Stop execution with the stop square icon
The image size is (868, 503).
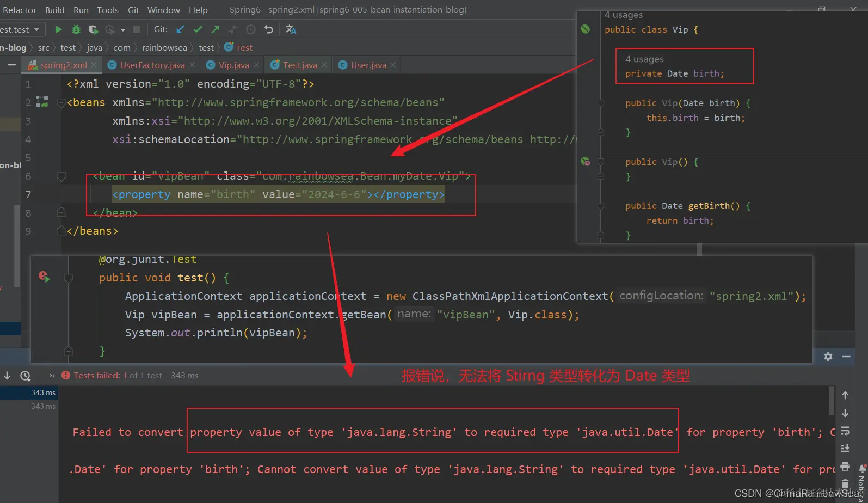pyautogui.click(x=137, y=29)
